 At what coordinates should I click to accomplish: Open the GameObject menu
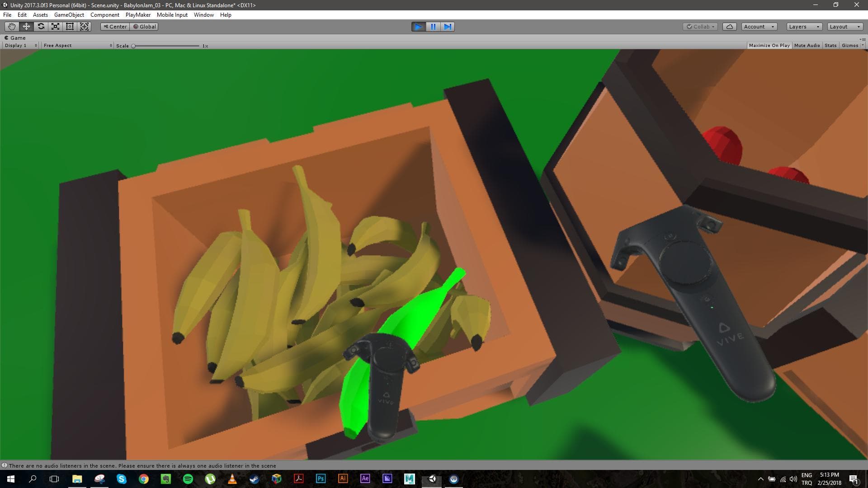click(x=69, y=15)
